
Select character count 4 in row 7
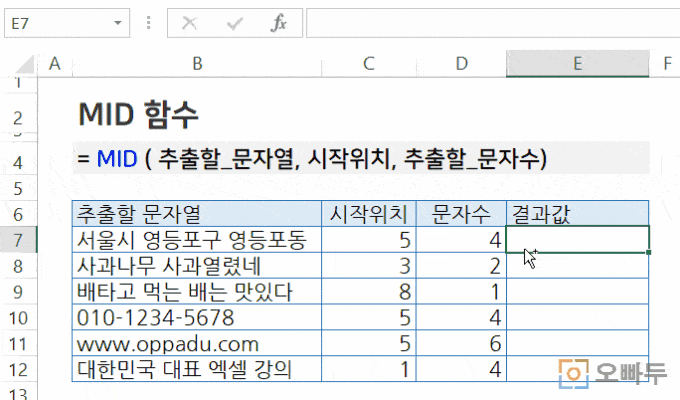[x=461, y=239]
